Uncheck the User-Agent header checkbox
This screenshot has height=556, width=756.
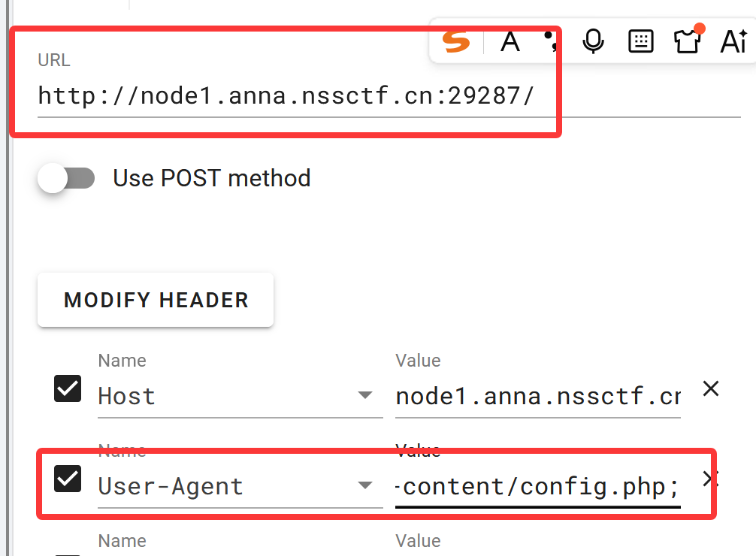coord(68,479)
